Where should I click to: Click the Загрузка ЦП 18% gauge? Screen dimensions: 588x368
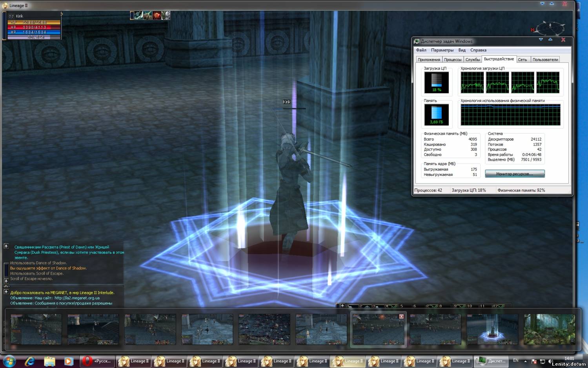pyautogui.click(x=437, y=82)
